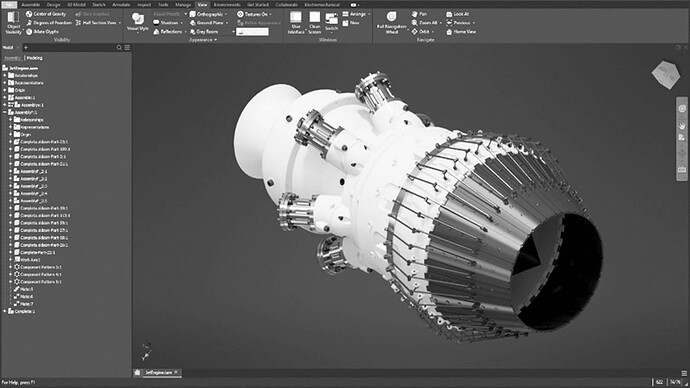This screenshot has width=690, height=388.
Task: Click the ViewCube in the viewport corner
Action: point(666,74)
